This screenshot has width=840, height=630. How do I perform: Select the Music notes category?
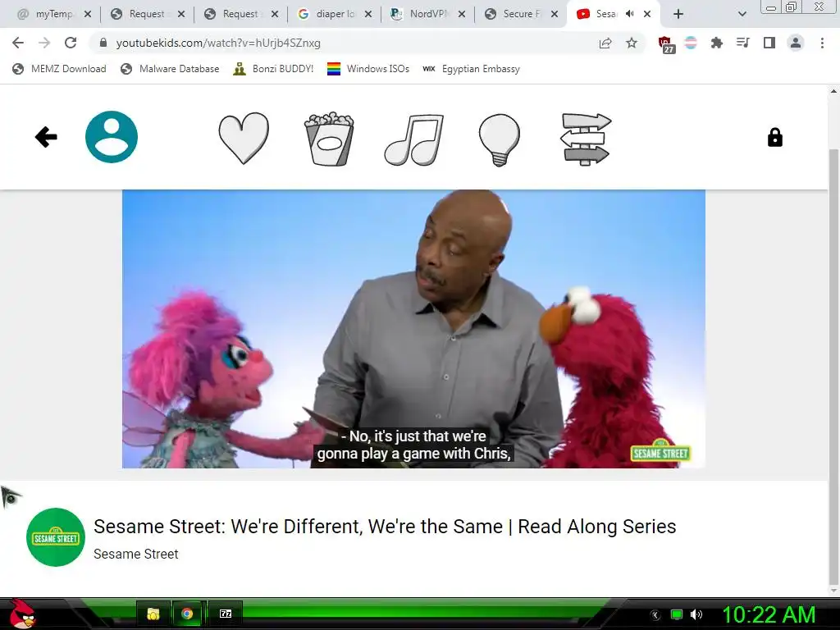[x=414, y=139]
